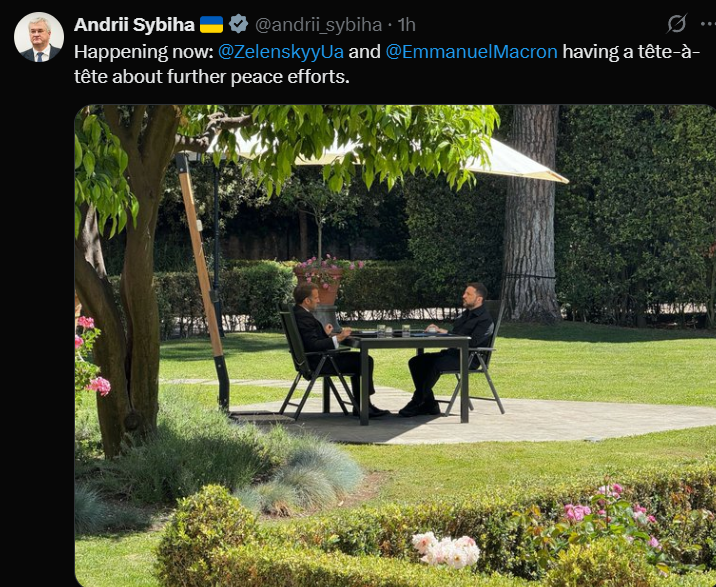Image resolution: width=716 pixels, height=587 pixels.
Task: Open Andrii Sybiha's profile avatar
Action: point(39,37)
